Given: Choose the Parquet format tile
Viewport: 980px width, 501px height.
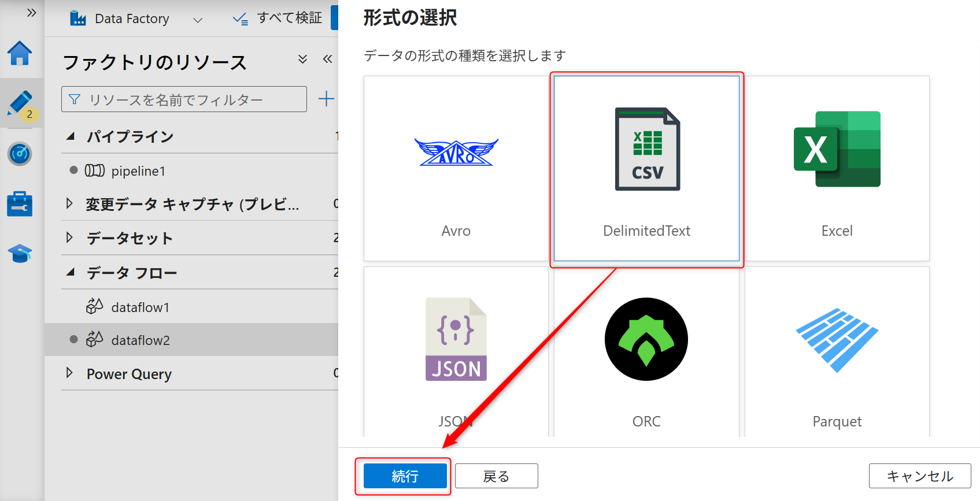Looking at the screenshot, I should (837, 352).
